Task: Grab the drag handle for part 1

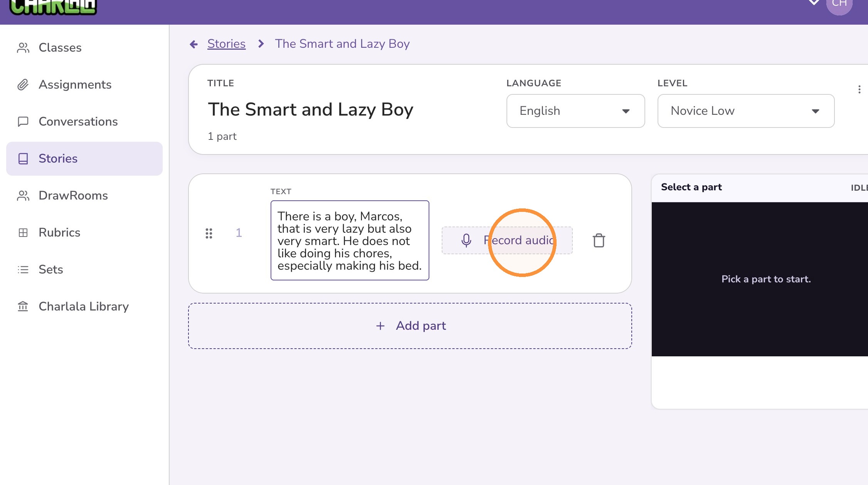Action: click(209, 233)
